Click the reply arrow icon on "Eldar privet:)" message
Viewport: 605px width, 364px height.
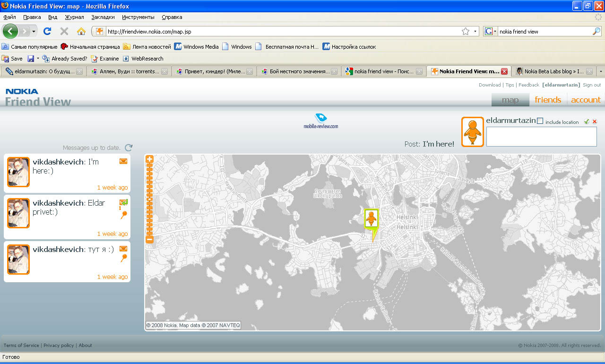click(x=123, y=202)
